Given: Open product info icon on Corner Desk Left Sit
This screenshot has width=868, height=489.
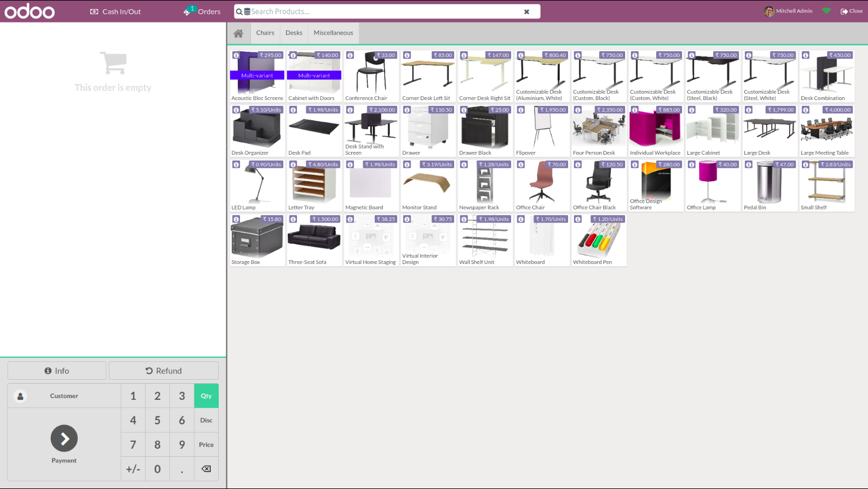Looking at the screenshot, I should 407,55.
